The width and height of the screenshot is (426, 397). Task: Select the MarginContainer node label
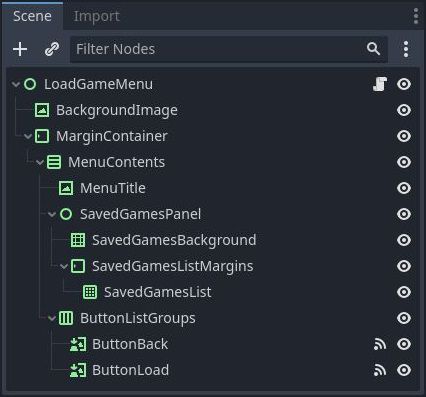point(112,136)
